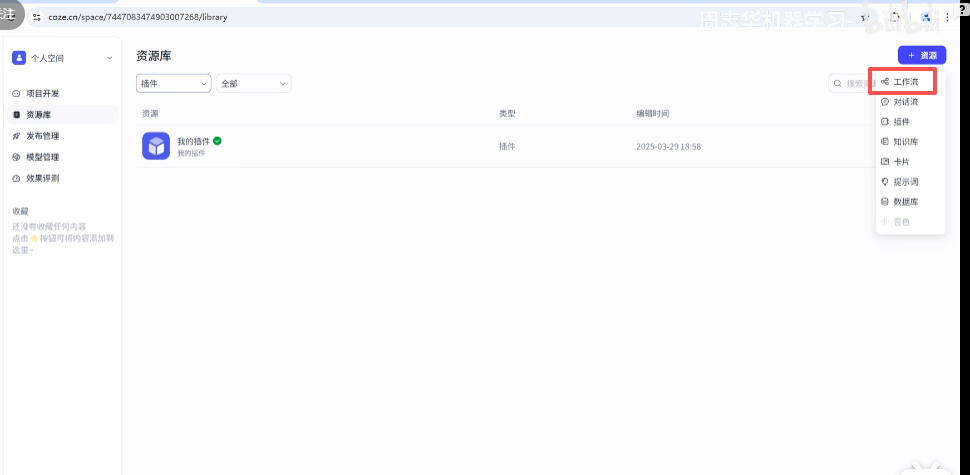Click the site info icon in address bar

pos(37,17)
